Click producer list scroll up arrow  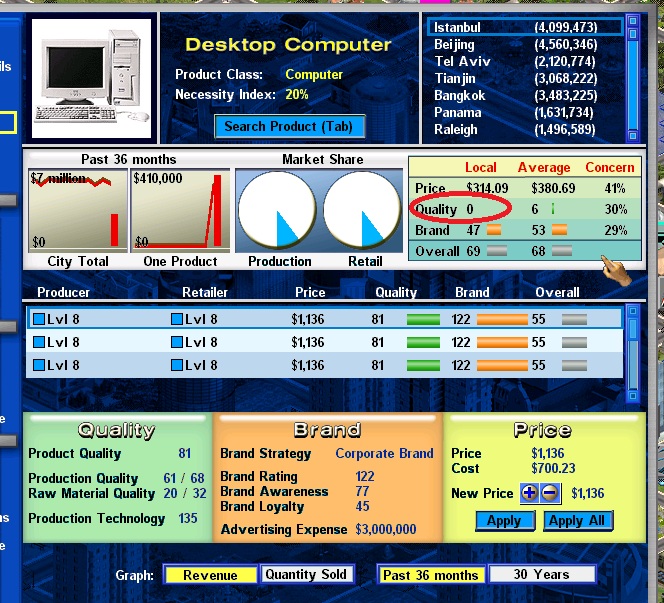pyautogui.click(x=633, y=311)
